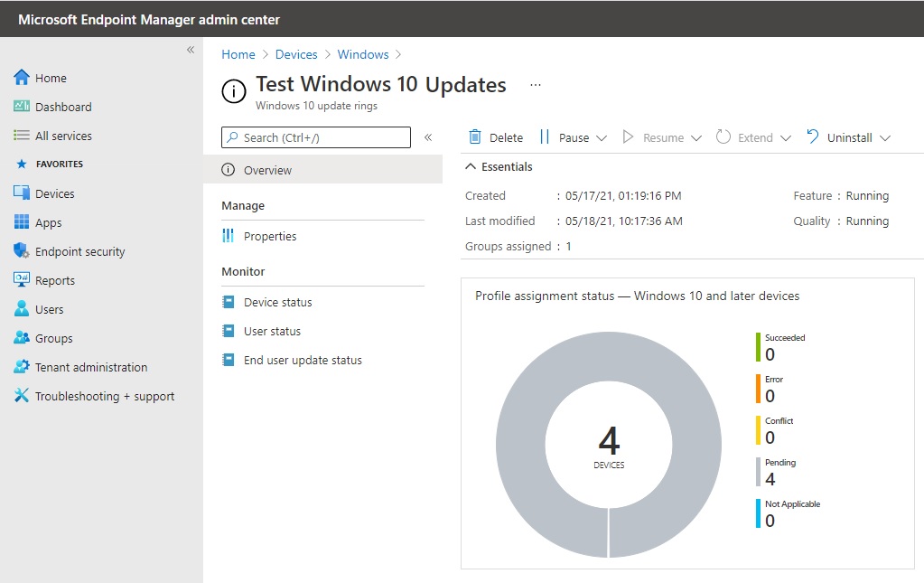924x583 pixels.
Task: Click the Pause bars icon
Action: click(x=545, y=136)
